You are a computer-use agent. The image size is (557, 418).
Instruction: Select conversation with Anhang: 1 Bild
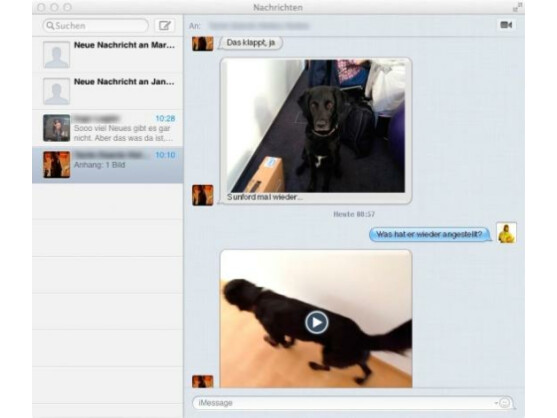click(108, 165)
